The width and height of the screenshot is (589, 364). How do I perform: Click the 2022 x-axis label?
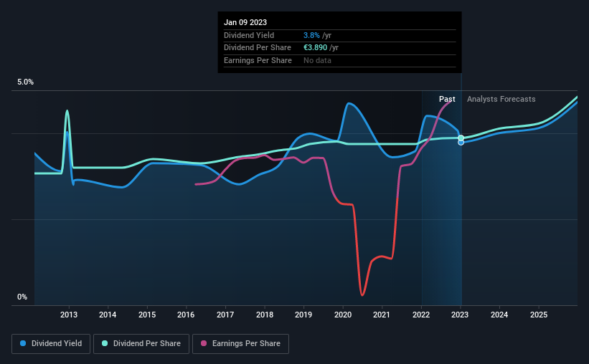pyautogui.click(x=421, y=315)
